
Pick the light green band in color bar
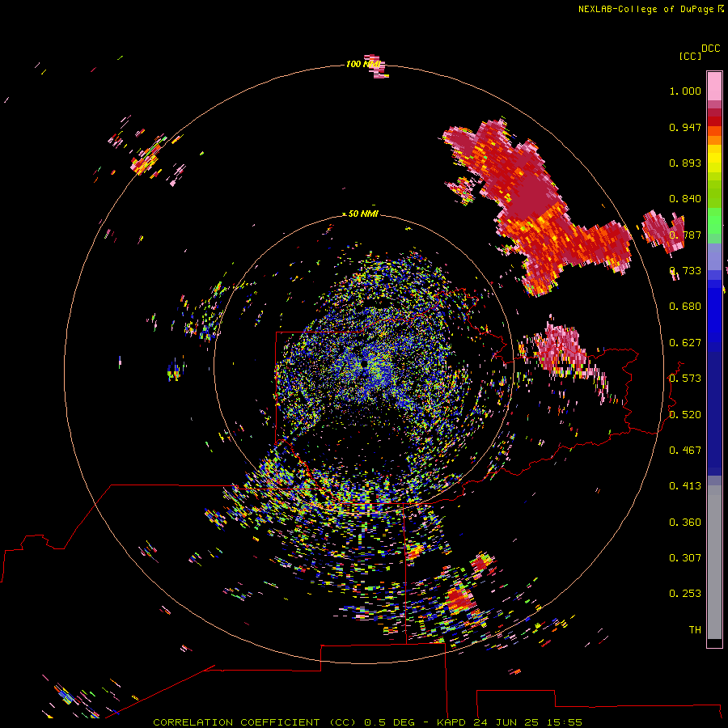coord(714,221)
